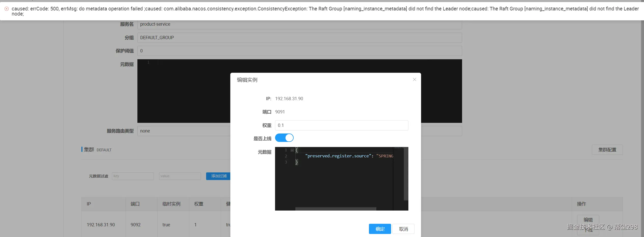Open the 服务路由类型 selector showing none
Screen dimensions: 644x237
(299, 131)
